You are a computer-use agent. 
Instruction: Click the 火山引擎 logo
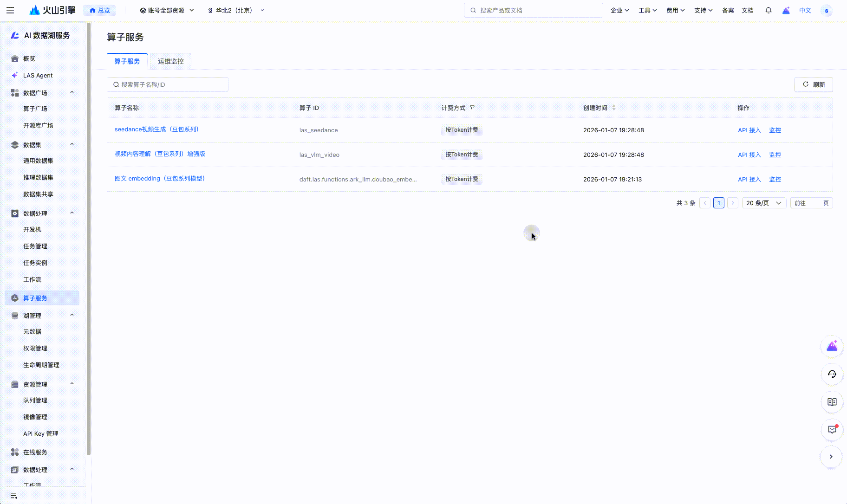pos(52,10)
